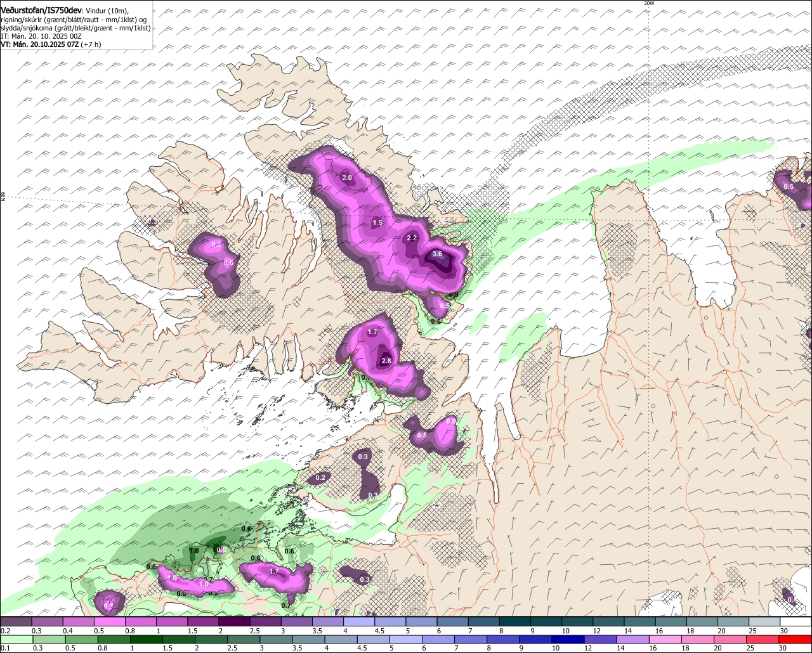
Task: Select the 0.8 swatch in snow legend
Action: pyautogui.click(x=140, y=621)
